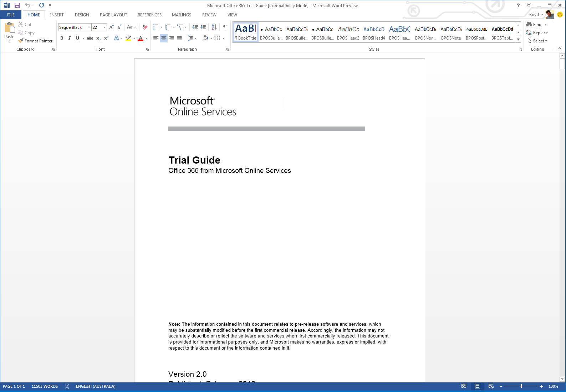Switch to Web Layout view
Screen dimensions: 566x392
[x=491, y=386]
